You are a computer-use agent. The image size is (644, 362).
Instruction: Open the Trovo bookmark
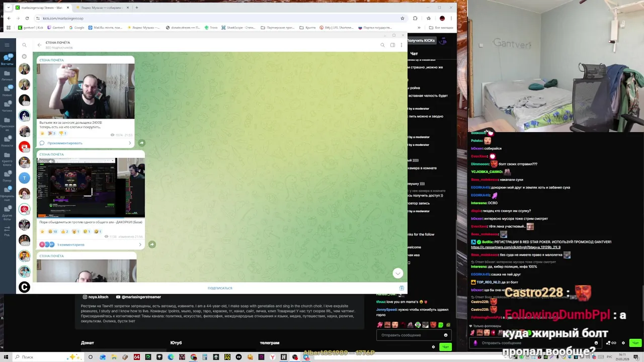211,28
